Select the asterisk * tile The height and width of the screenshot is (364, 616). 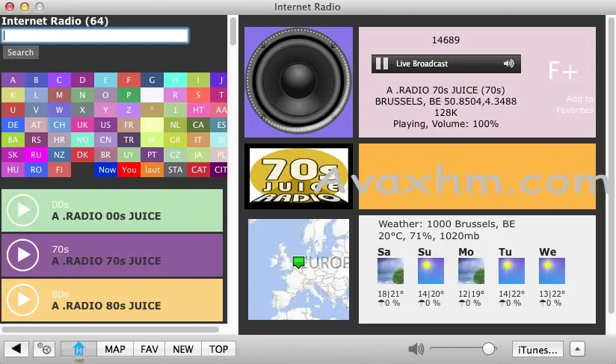pos(152,110)
